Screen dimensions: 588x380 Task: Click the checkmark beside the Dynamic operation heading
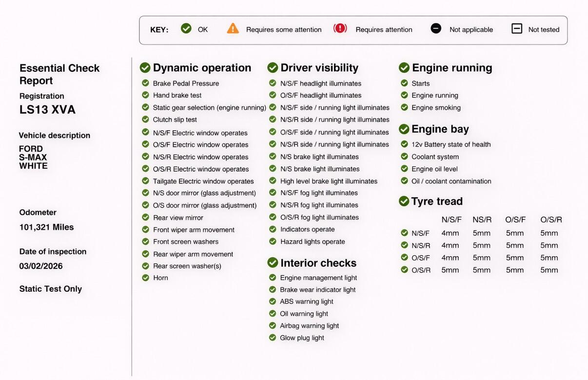[x=145, y=67]
